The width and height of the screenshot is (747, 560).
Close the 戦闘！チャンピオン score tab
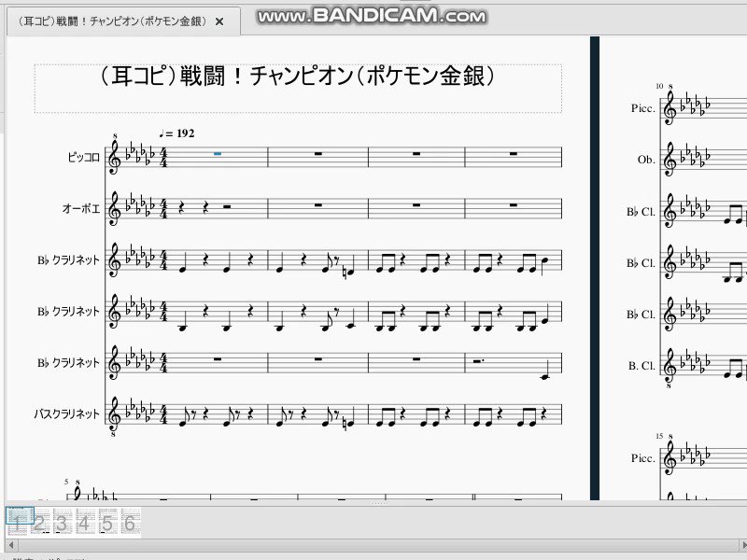point(219,21)
